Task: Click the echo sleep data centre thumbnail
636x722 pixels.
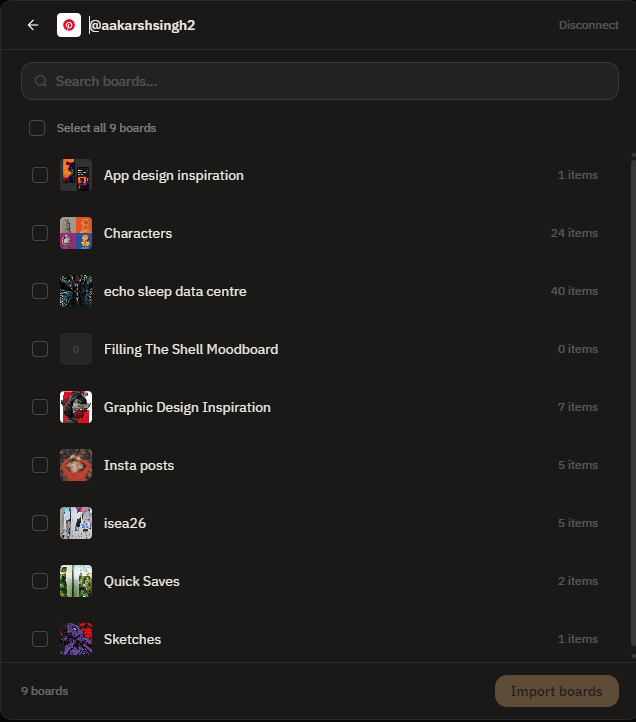Action: tap(76, 291)
